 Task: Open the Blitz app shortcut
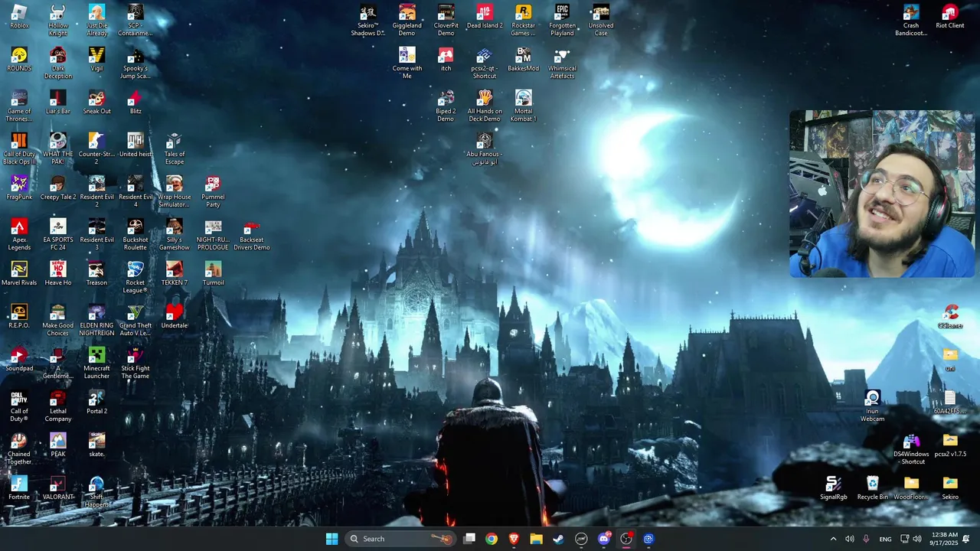click(x=136, y=103)
